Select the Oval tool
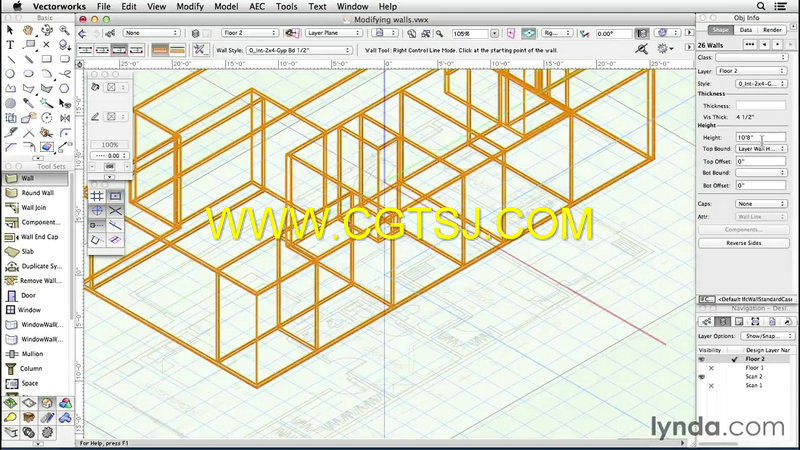The width and height of the screenshot is (800, 450). 28,74
